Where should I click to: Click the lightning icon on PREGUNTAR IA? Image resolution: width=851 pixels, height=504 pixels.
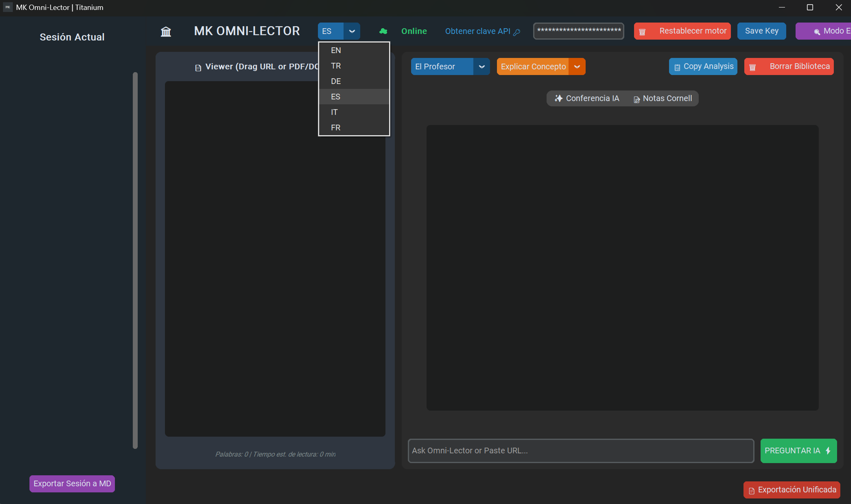tap(828, 450)
